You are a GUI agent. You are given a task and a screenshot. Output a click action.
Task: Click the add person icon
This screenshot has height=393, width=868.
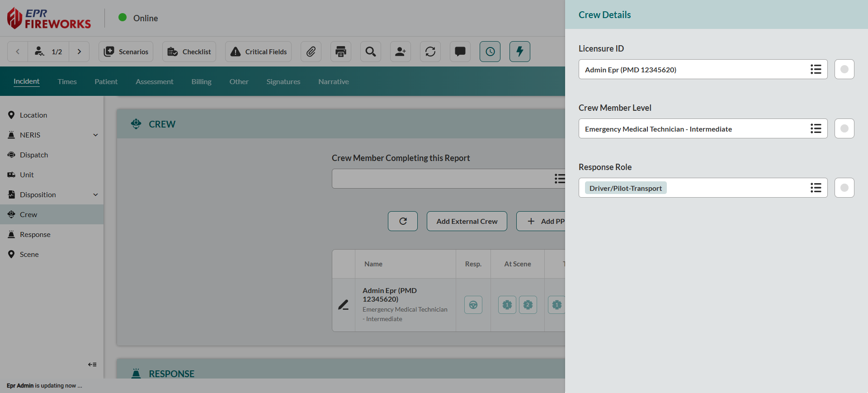pyautogui.click(x=401, y=52)
